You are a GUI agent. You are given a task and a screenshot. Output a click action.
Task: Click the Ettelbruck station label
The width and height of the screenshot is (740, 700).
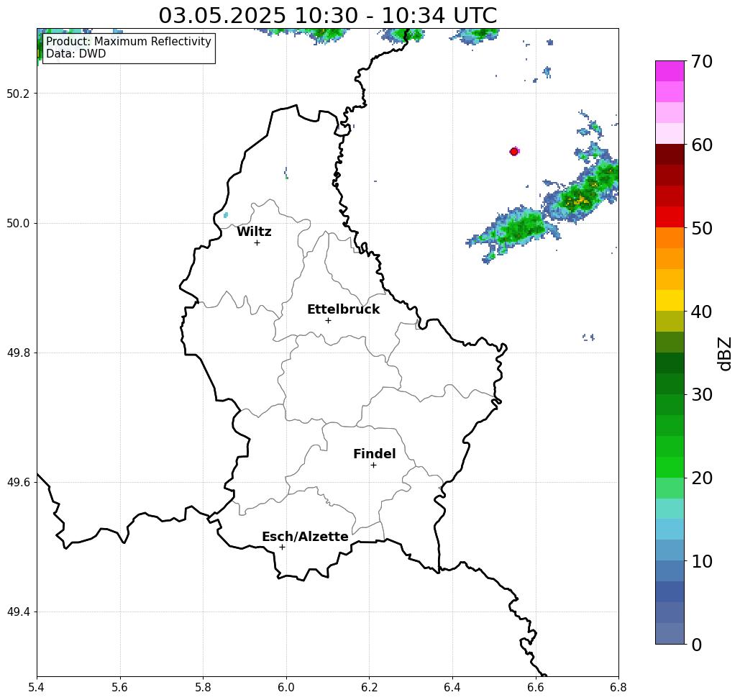(x=343, y=309)
